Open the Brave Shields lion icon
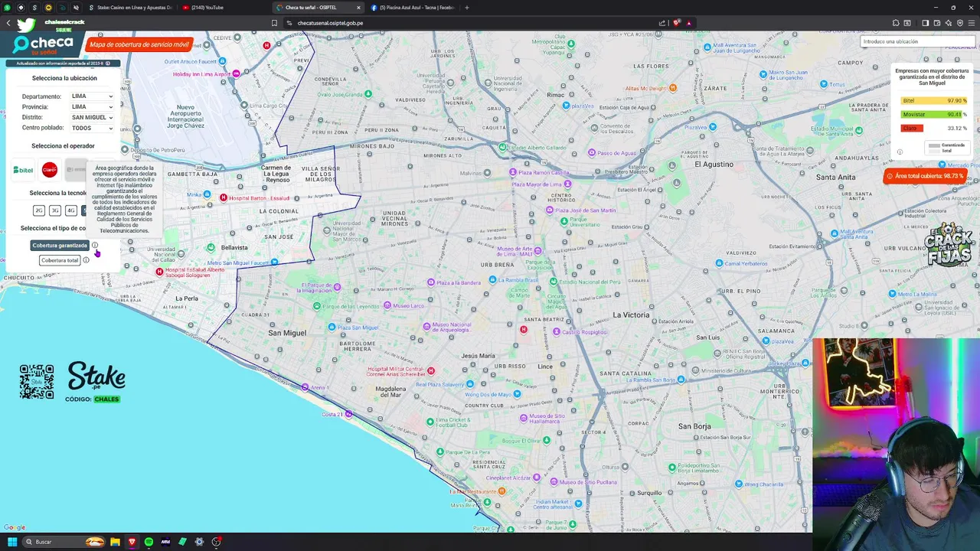This screenshot has height=551, width=980. (x=676, y=23)
